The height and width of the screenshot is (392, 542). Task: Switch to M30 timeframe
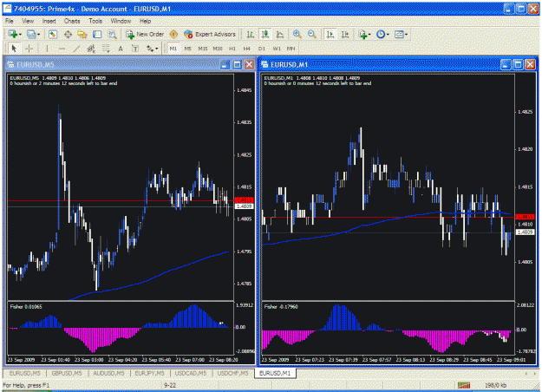point(218,49)
